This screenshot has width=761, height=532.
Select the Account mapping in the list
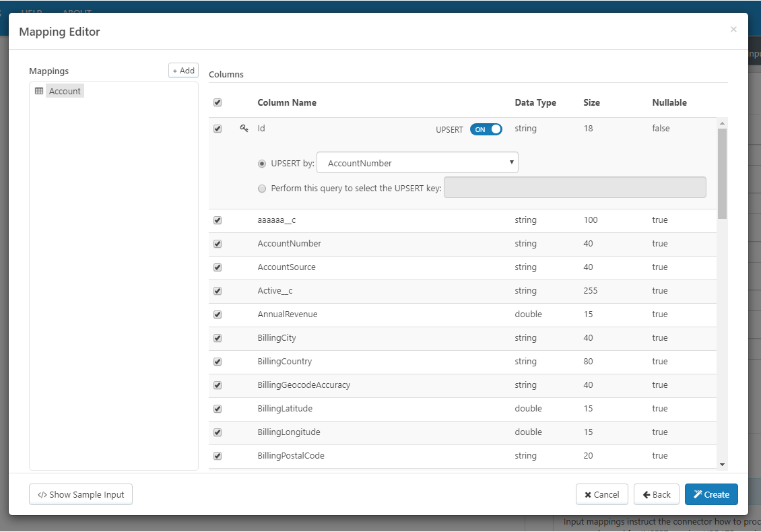pyautogui.click(x=65, y=91)
